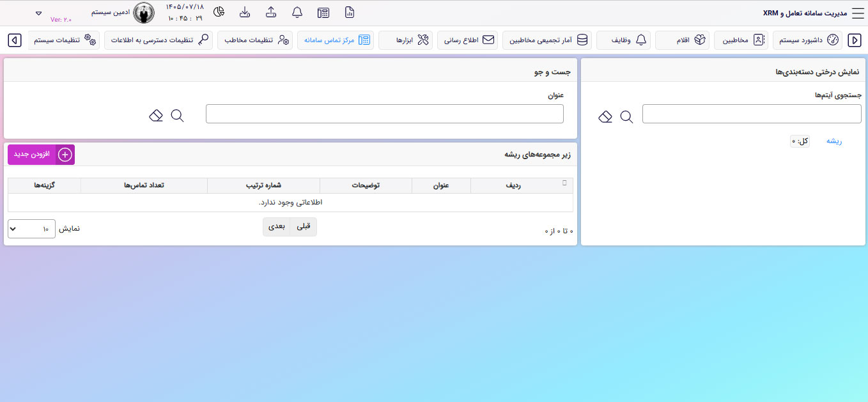Click the upload icon in header

pos(271,13)
